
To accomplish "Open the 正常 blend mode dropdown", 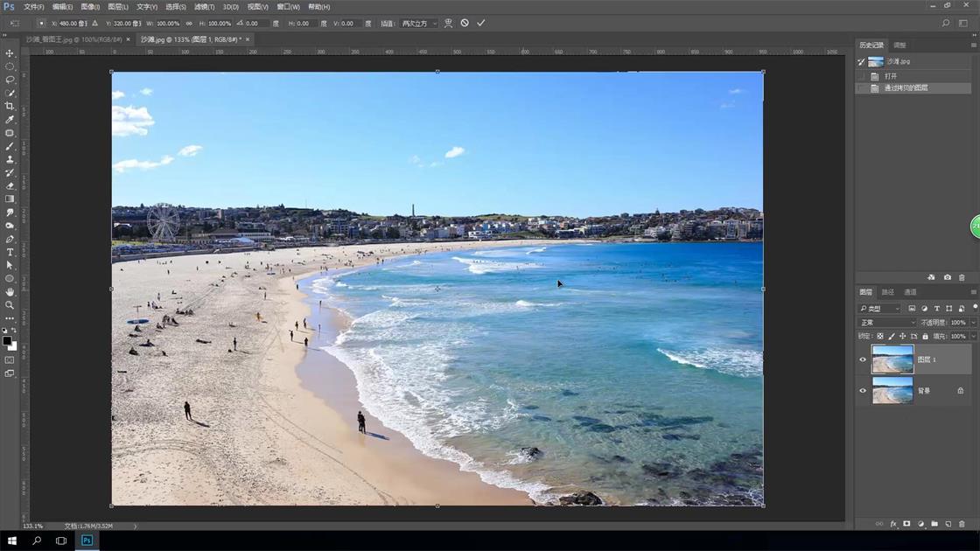I will (x=886, y=323).
